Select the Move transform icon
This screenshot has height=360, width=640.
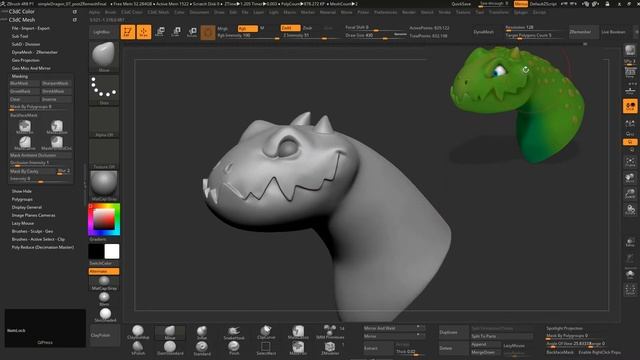160,32
